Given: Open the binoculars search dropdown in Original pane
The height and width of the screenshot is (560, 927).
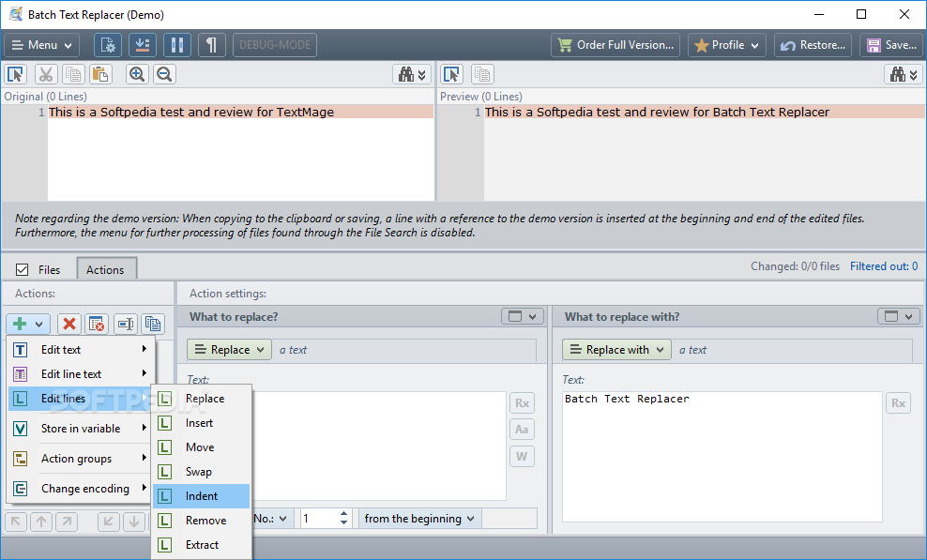Looking at the screenshot, I should tap(412, 74).
